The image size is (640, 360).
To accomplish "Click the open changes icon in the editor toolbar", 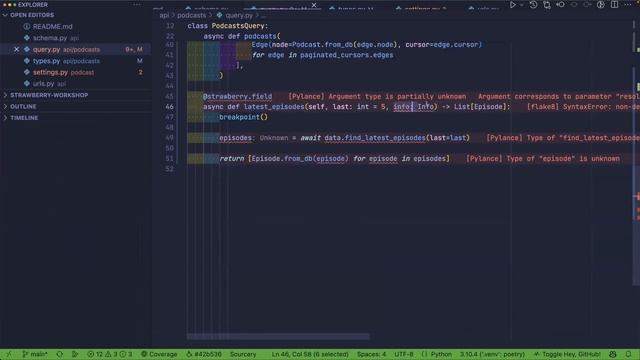I will point(547,4).
